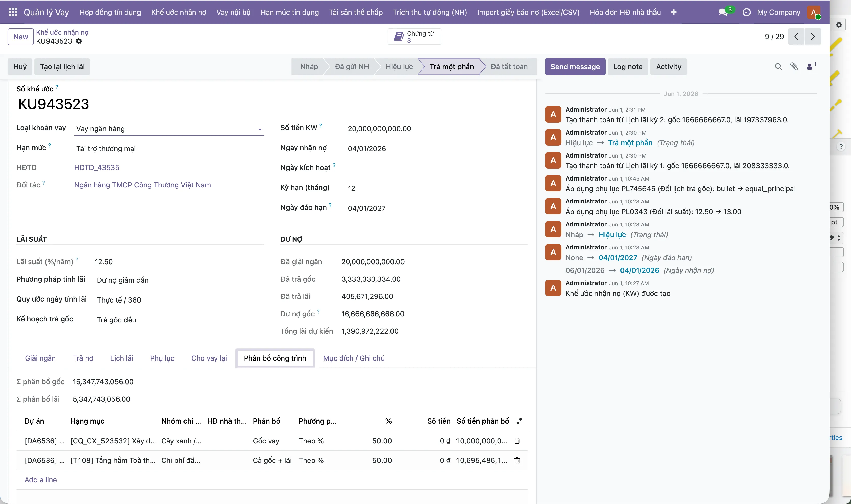Viewport: 851px width, 504px height.
Task: Open the chat conversations icon with badge
Action: pos(723,12)
